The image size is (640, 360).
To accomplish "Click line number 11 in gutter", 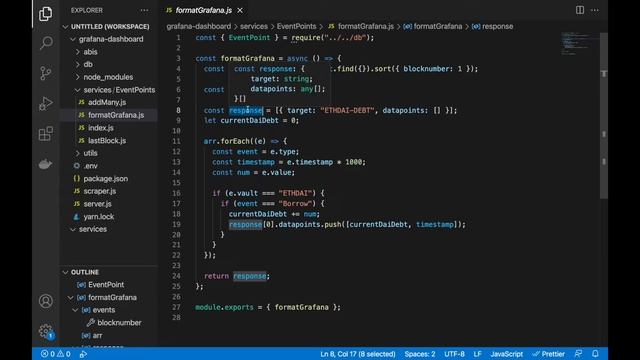I will click(176, 141).
